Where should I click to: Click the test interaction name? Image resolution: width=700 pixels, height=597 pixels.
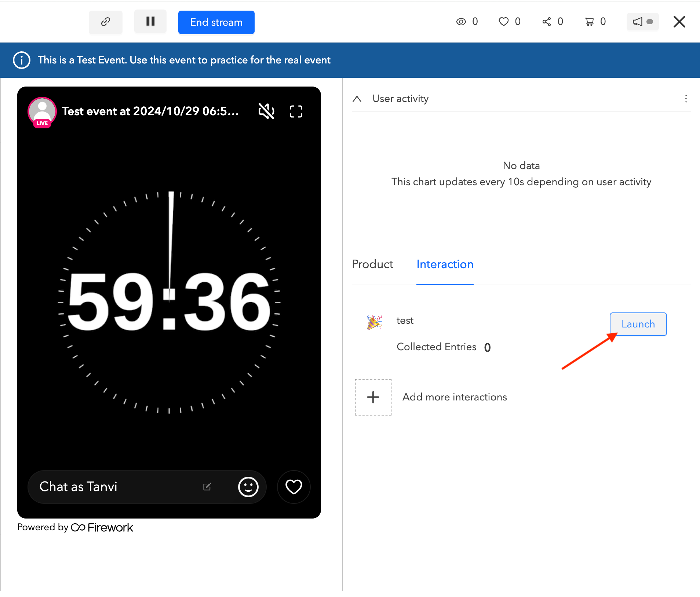coord(405,321)
